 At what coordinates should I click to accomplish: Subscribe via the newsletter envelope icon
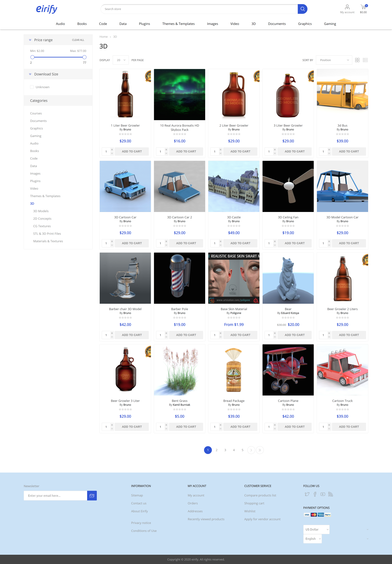coord(92,495)
